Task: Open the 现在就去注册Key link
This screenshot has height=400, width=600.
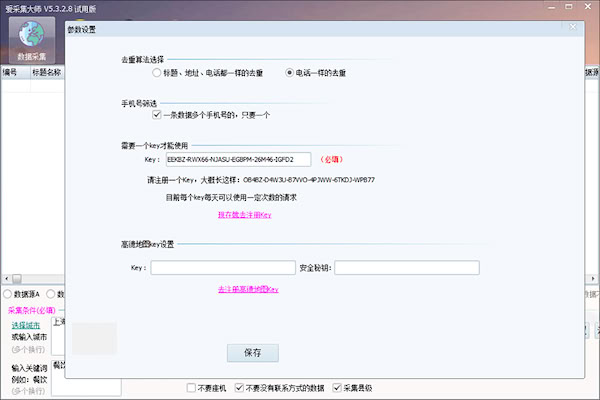Action: [x=245, y=215]
